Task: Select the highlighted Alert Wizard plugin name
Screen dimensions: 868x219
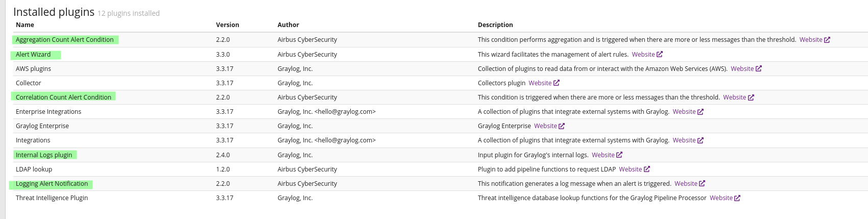Action: 33,54
